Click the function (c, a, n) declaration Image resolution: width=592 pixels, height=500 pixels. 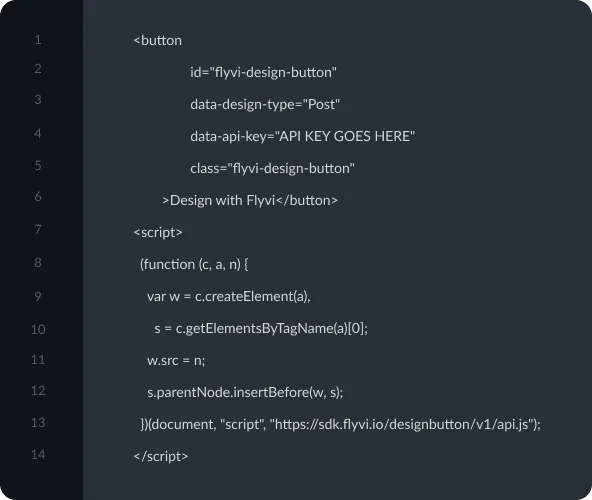click(x=194, y=264)
